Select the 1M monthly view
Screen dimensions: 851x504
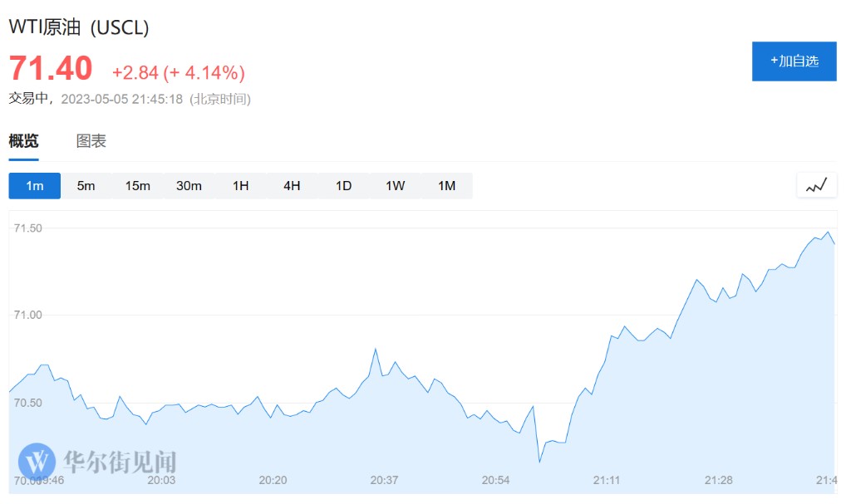tap(447, 186)
